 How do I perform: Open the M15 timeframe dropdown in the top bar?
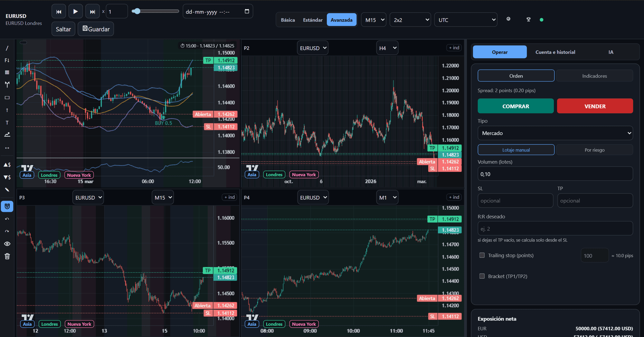(x=374, y=20)
